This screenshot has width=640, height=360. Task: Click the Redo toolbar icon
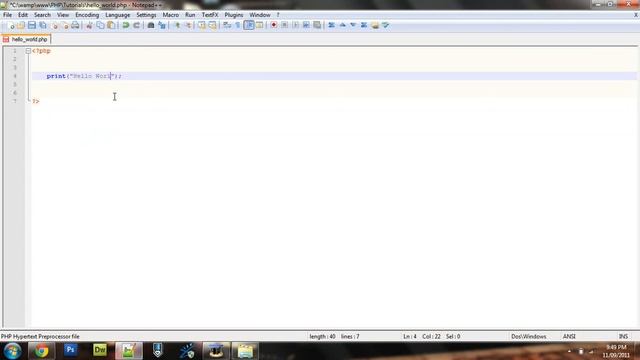(136, 25)
